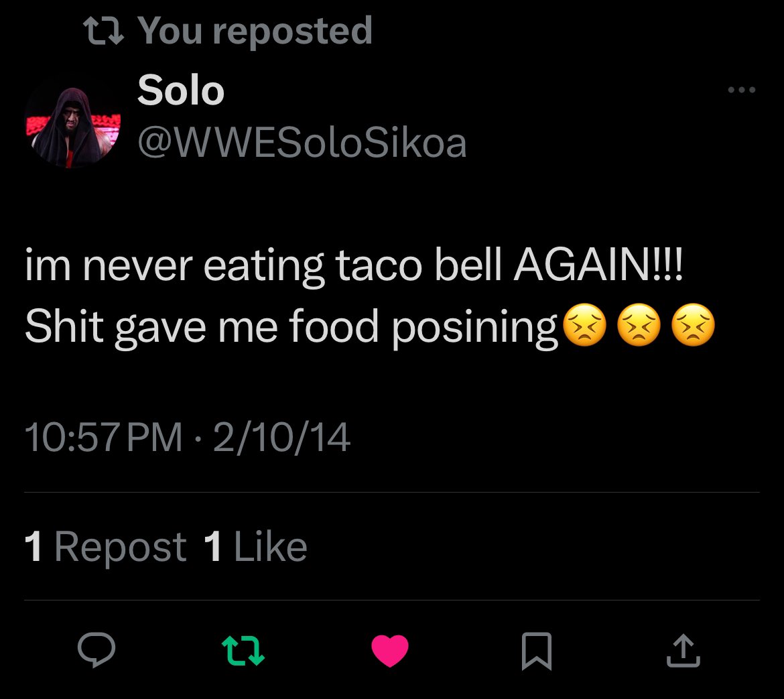This screenshot has height=699, width=784.
Task: Show the "1 Like" list
Action: point(255,547)
